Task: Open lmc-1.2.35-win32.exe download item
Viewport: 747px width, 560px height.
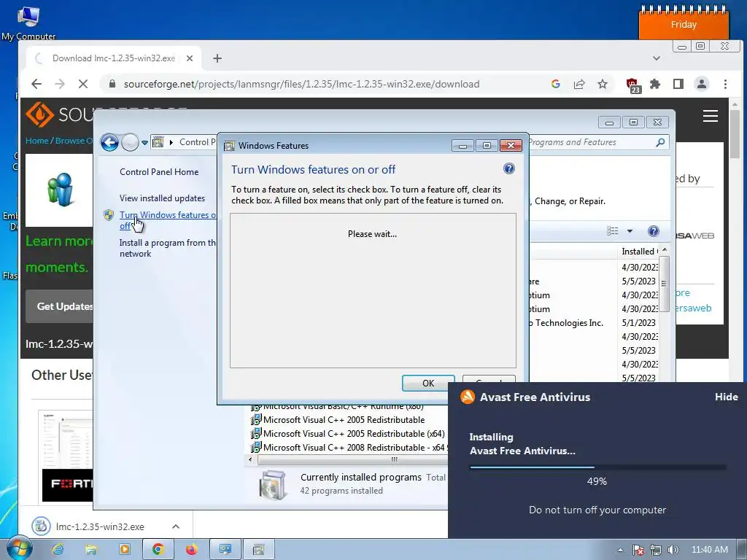Action: tap(98, 526)
